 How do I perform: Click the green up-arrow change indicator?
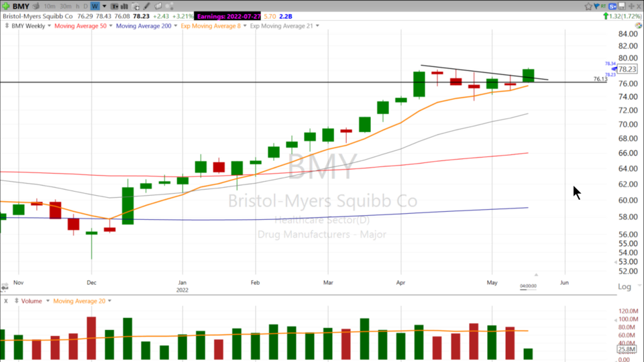click(605, 16)
